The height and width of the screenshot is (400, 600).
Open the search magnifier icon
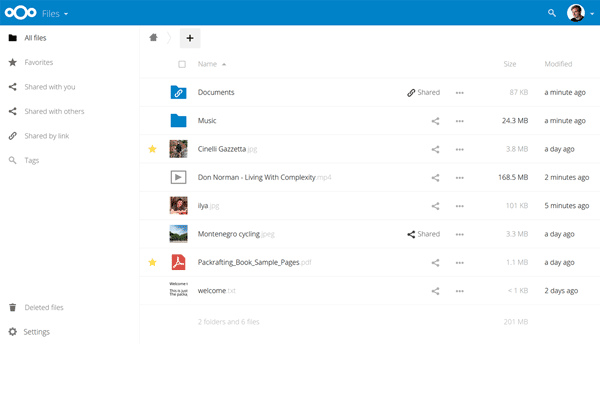tap(552, 13)
